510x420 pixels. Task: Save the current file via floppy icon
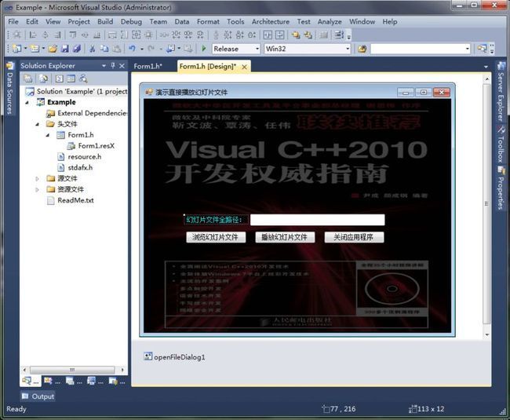point(65,49)
